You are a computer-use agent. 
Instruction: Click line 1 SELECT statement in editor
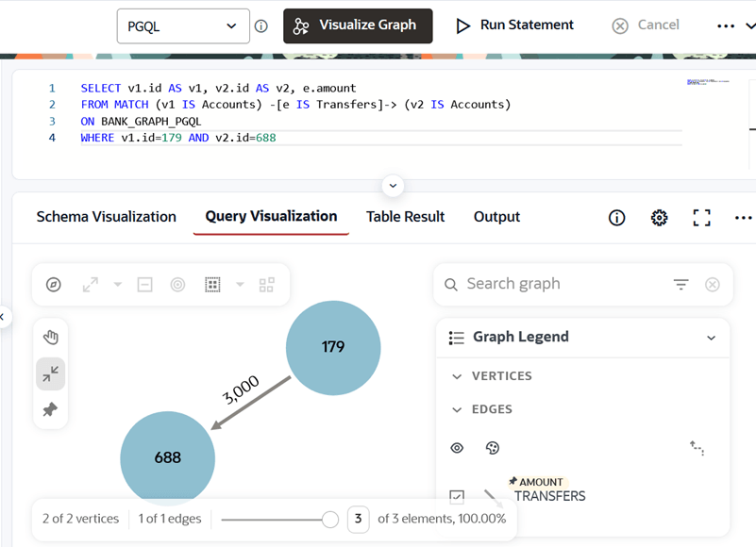[218, 89]
